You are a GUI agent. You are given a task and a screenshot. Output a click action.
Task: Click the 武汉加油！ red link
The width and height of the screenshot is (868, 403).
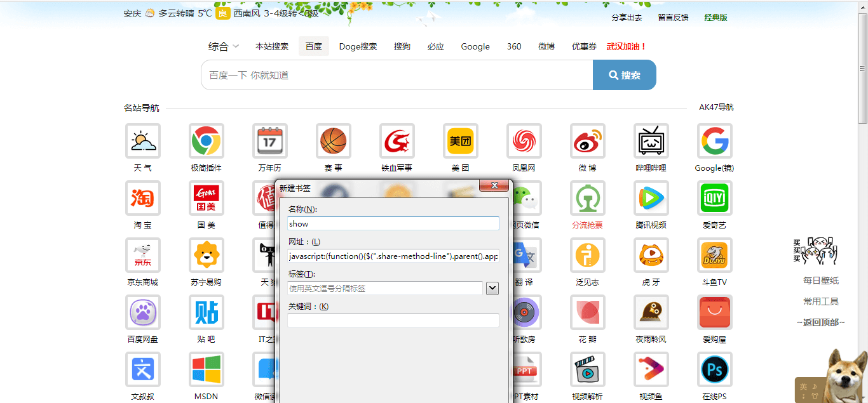click(627, 46)
